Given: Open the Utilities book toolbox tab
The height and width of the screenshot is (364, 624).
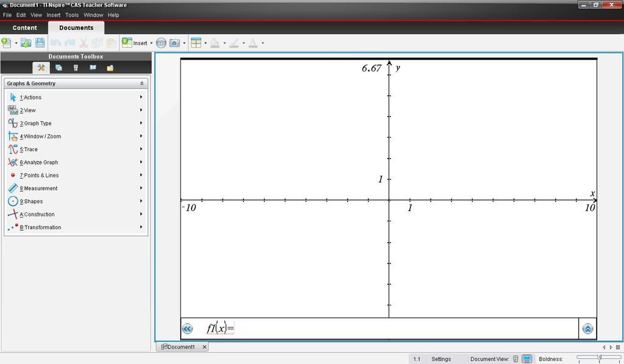Looking at the screenshot, I should tap(93, 68).
